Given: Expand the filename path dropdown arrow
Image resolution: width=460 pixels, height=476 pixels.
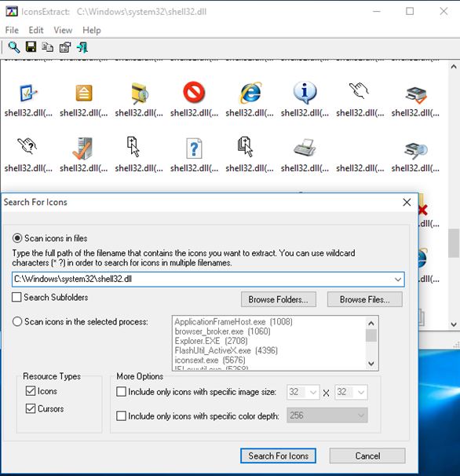Looking at the screenshot, I should [x=398, y=280].
